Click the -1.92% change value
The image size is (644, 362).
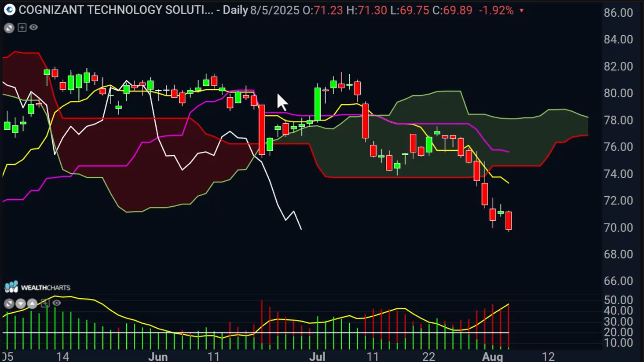[x=496, y=10]
